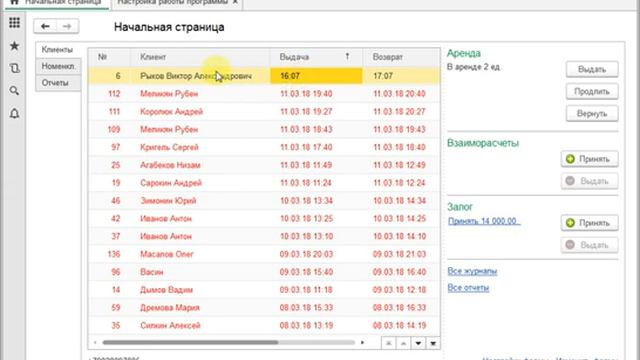
Task: Select row Дымов Вадим
Action: click(264, 290)
